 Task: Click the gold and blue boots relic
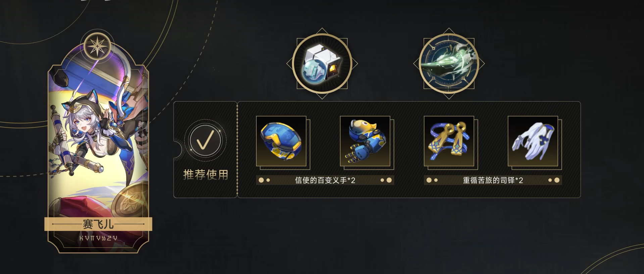(449, 141)
